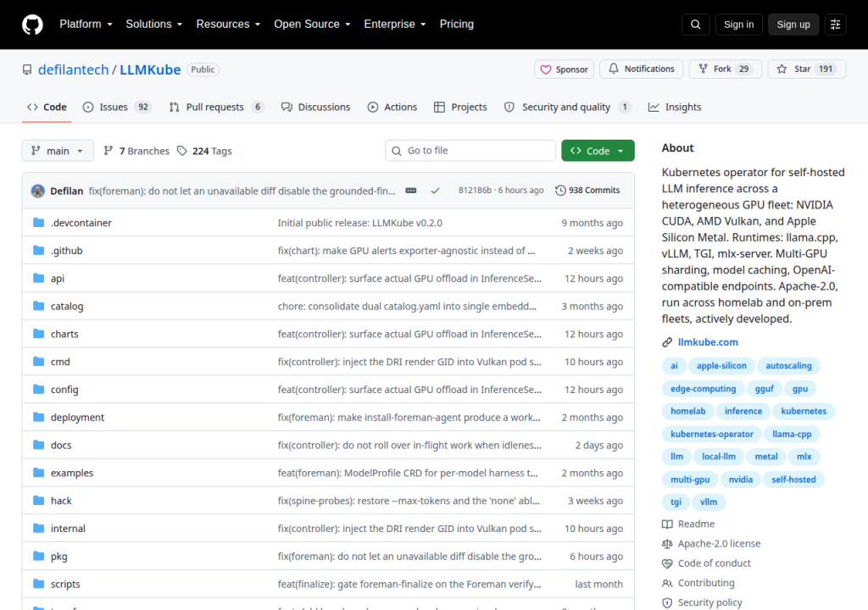Screen dimensions: 868x610
Task: Click the cmd folder icon
Action: click(38, 362)
